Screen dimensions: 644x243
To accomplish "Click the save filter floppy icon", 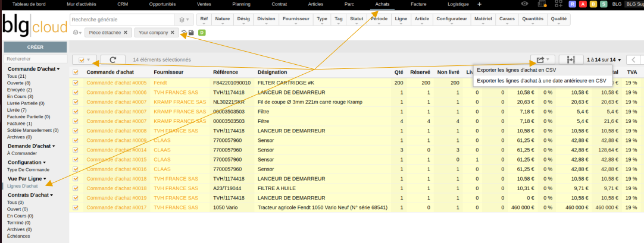I will [192, 33].
